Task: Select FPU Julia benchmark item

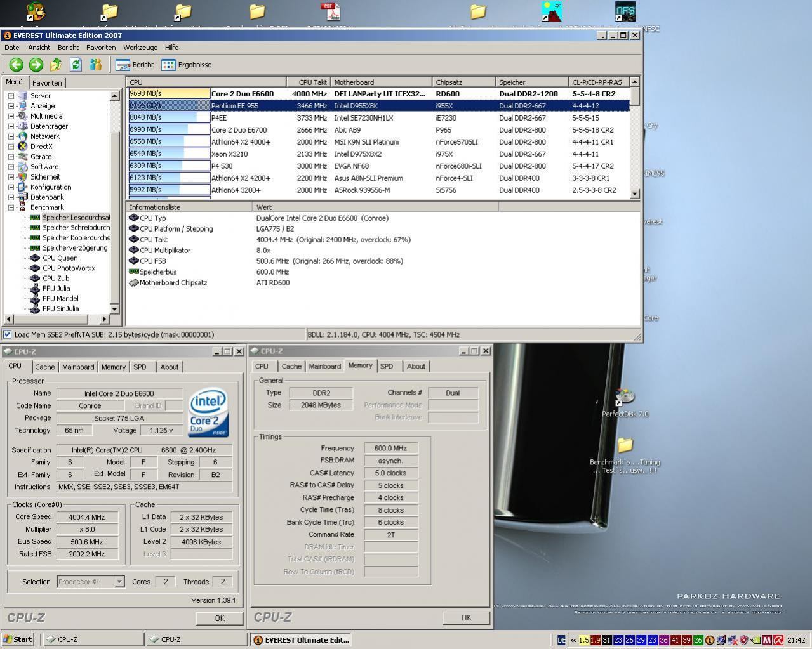Action: point(56,289)
